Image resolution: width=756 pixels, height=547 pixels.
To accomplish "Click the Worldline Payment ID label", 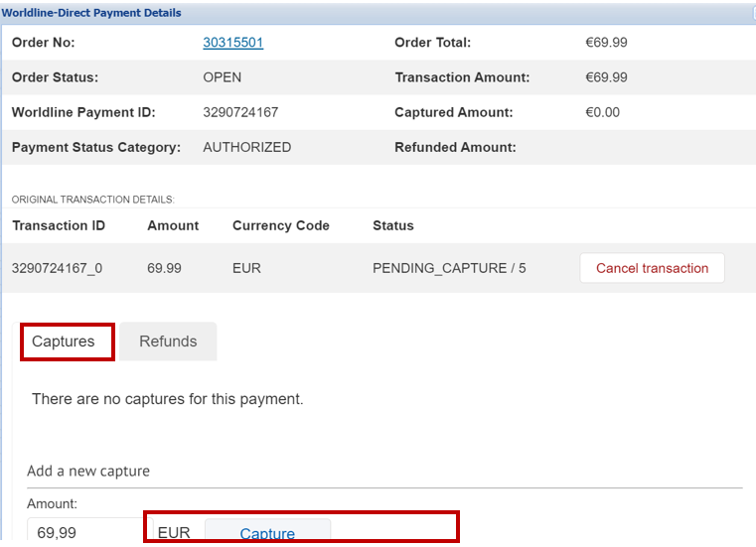I will click(83, 112).
